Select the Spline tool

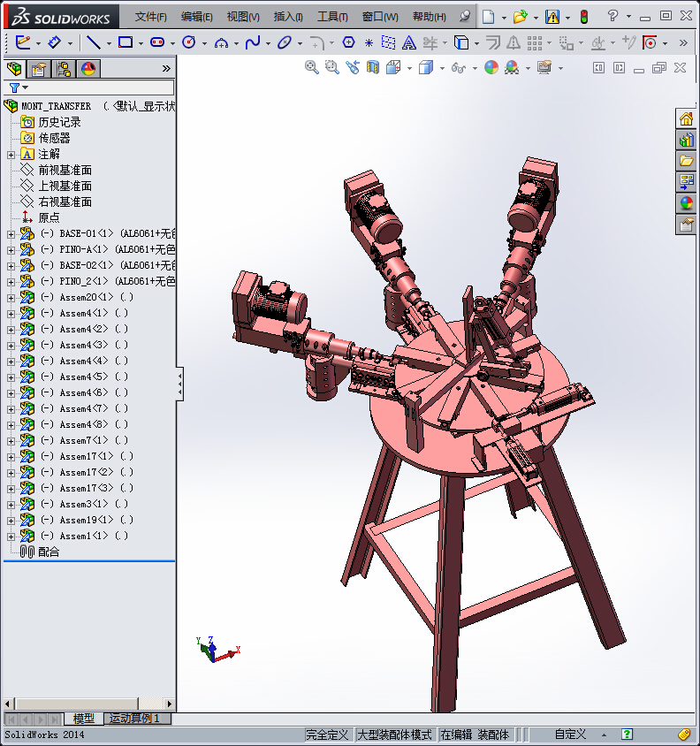pos(253,42)
